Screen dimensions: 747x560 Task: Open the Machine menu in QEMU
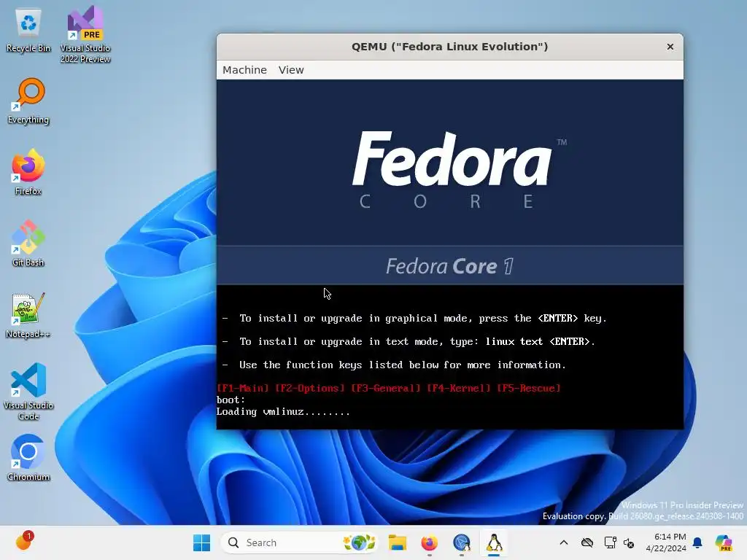tap(244, 70)
